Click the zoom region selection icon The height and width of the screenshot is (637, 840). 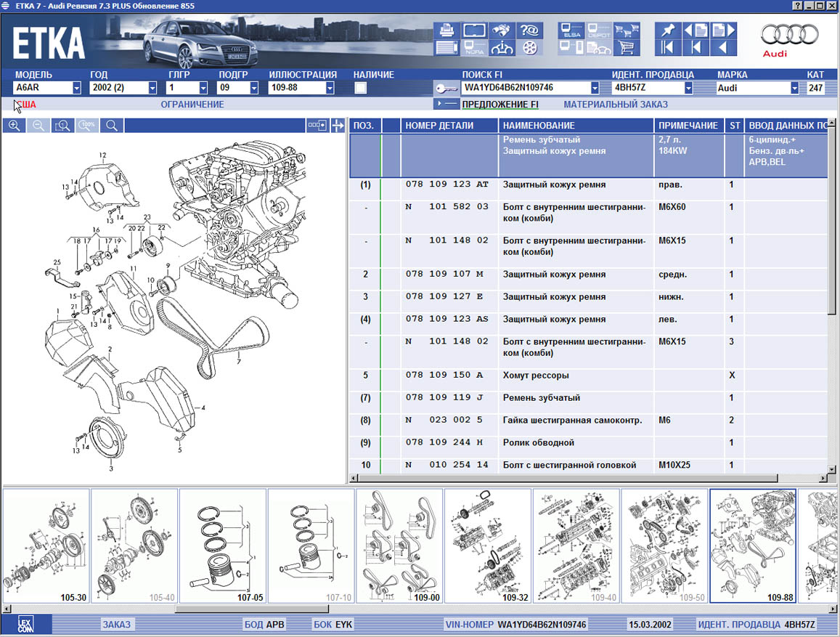click(63, 126)
